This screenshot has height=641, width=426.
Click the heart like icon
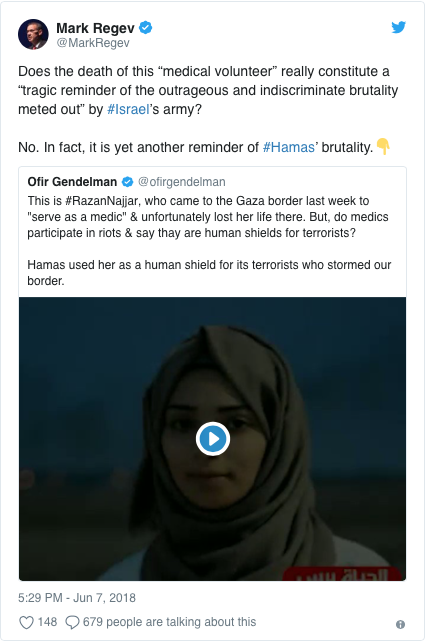point(27,622)
